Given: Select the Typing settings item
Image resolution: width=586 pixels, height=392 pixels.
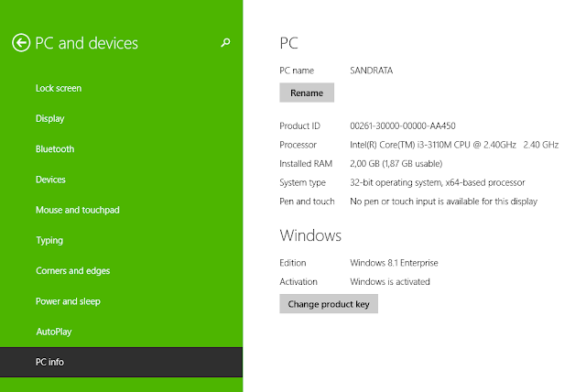Looking at the screenshot, I should coord(49,241).
